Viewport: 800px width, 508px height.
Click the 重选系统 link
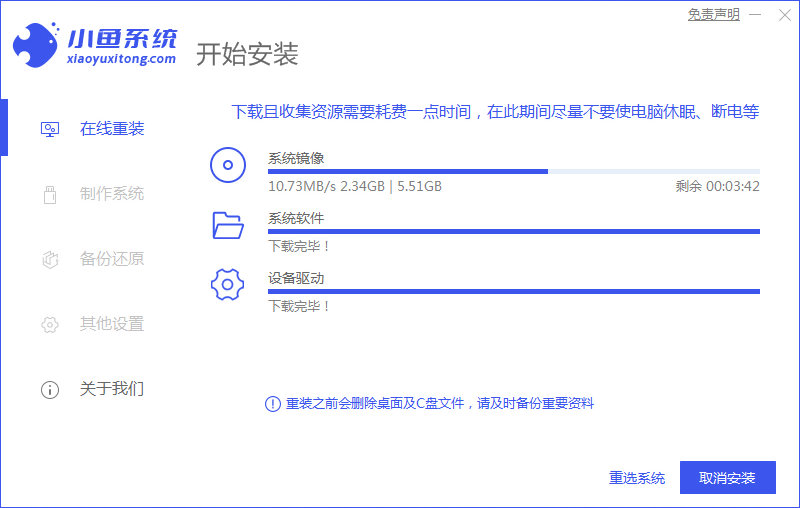pyautogui.click(x=637, y=478)
